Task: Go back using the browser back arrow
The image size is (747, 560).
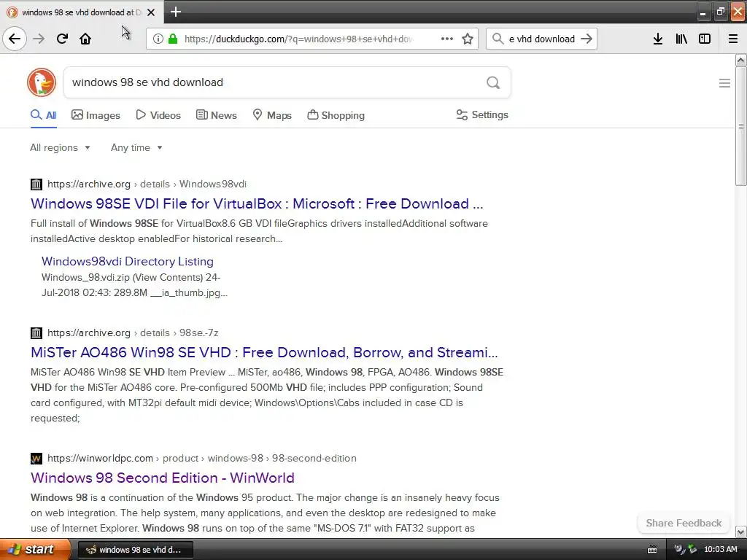Action: click(15, 39)
